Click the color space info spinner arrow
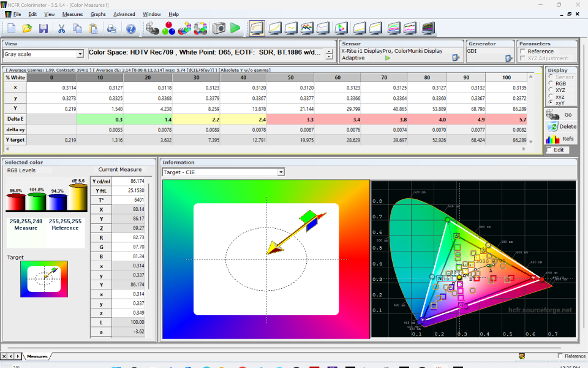 [330, 54]
